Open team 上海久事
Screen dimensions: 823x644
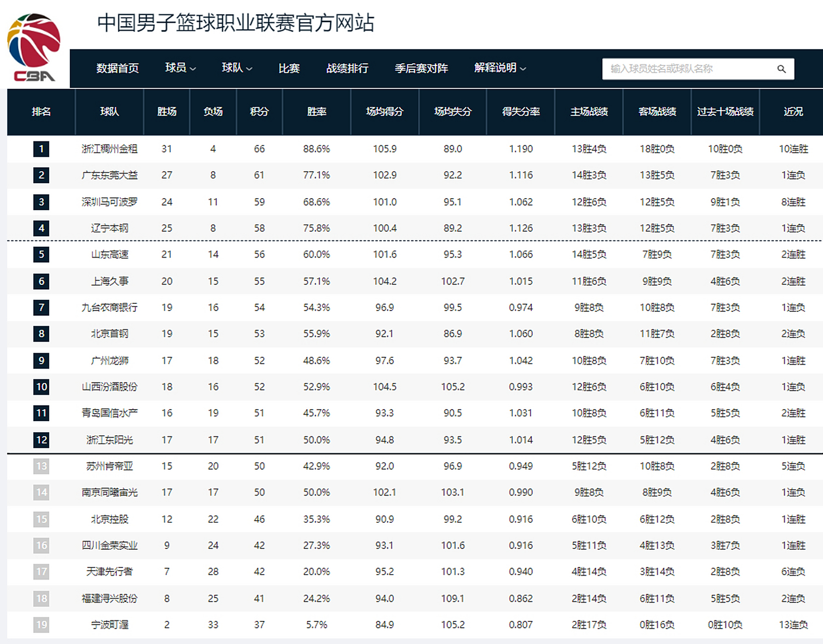click(110, 281)
